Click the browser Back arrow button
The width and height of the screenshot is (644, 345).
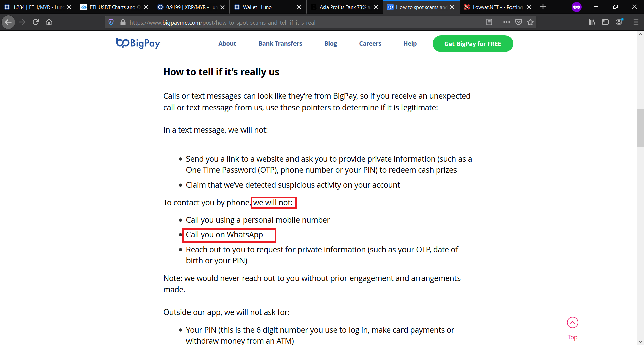click(8, 22)
